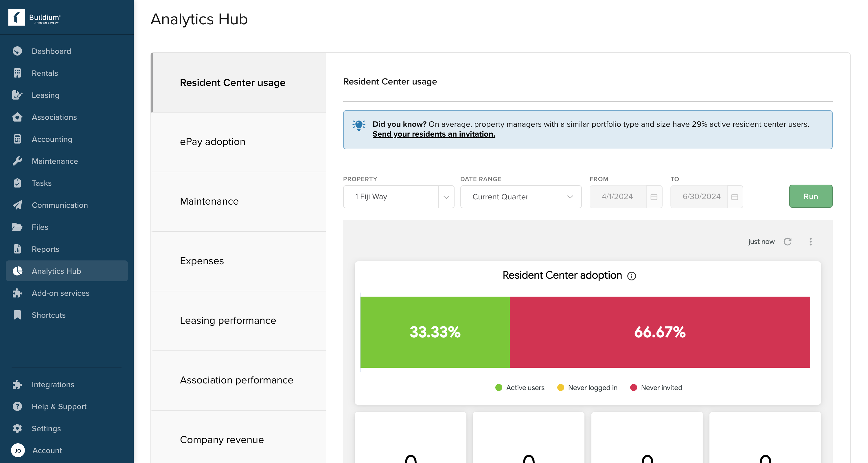Click the Analytics Hub pie chart icon

[17, 271]
